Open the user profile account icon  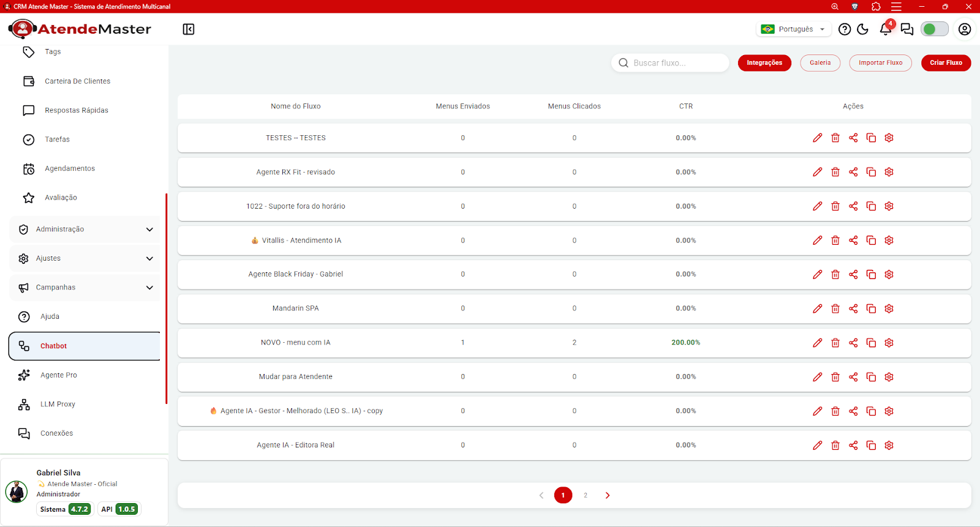[965, 29]
